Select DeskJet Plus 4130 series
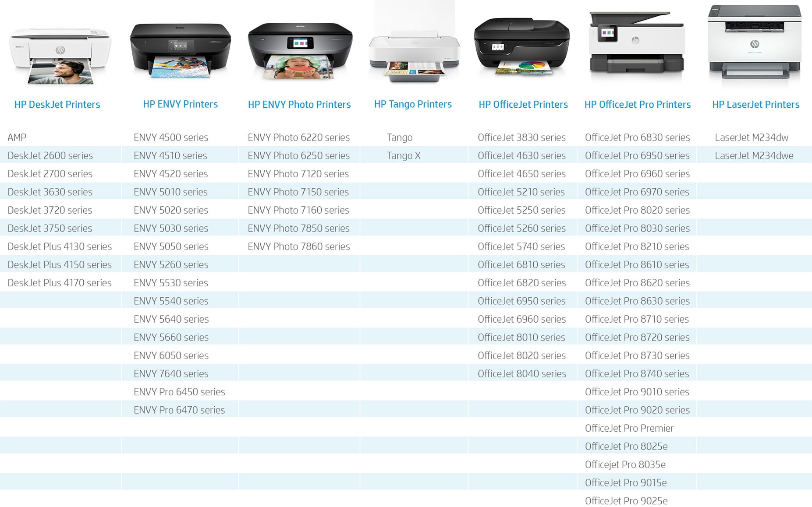 pyautogui.click(x=60, y=246)
